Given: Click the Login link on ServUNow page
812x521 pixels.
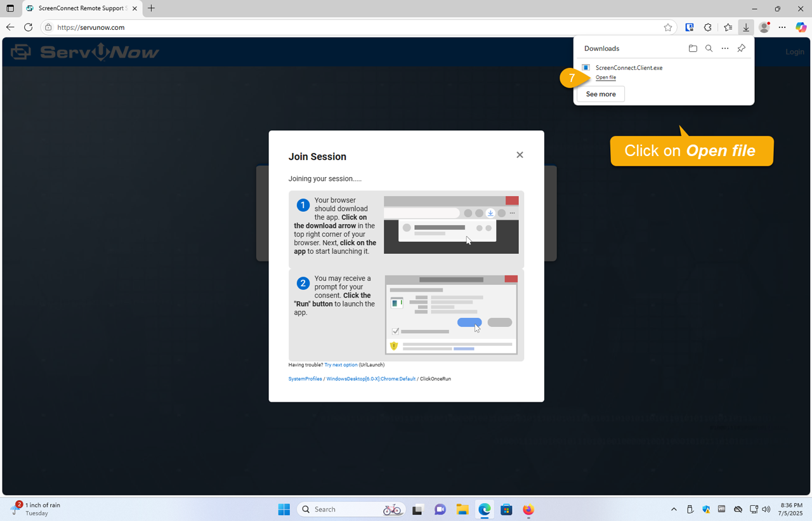Looking at the screenshot, I should (794, 52).
